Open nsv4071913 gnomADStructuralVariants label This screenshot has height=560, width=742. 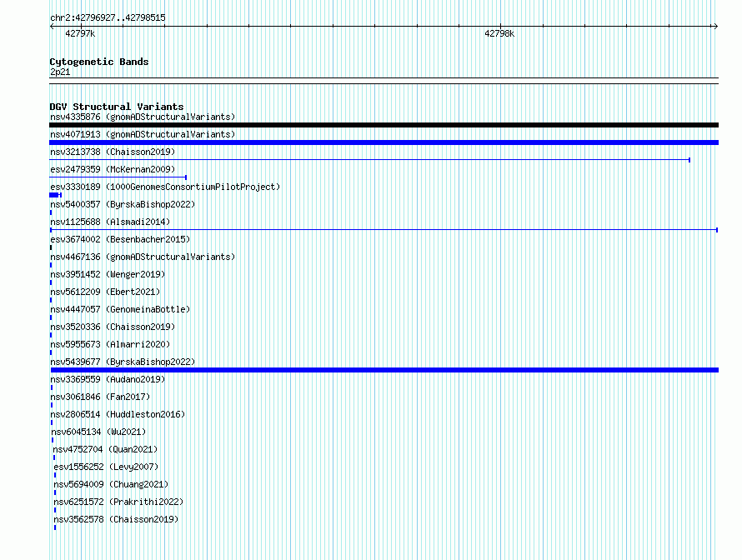pos(143,134)
